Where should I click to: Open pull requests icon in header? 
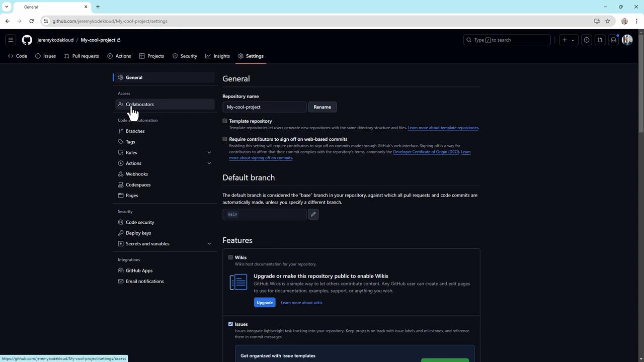[x=600, y=40]
